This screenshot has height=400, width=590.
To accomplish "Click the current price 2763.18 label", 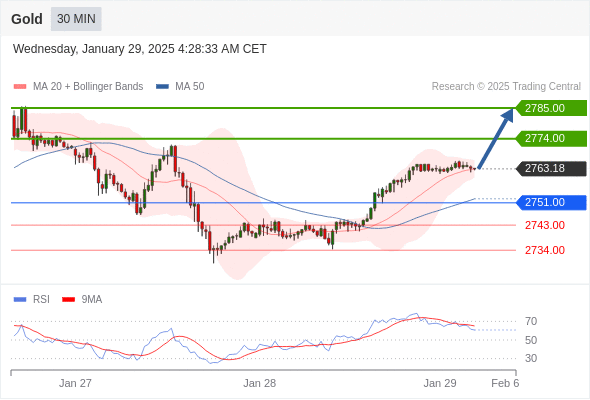I will pyautogui.click(x=551, y=168).
